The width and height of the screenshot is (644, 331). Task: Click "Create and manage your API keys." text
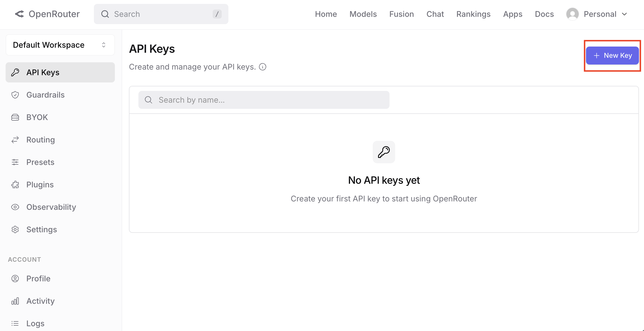(193, 67)
